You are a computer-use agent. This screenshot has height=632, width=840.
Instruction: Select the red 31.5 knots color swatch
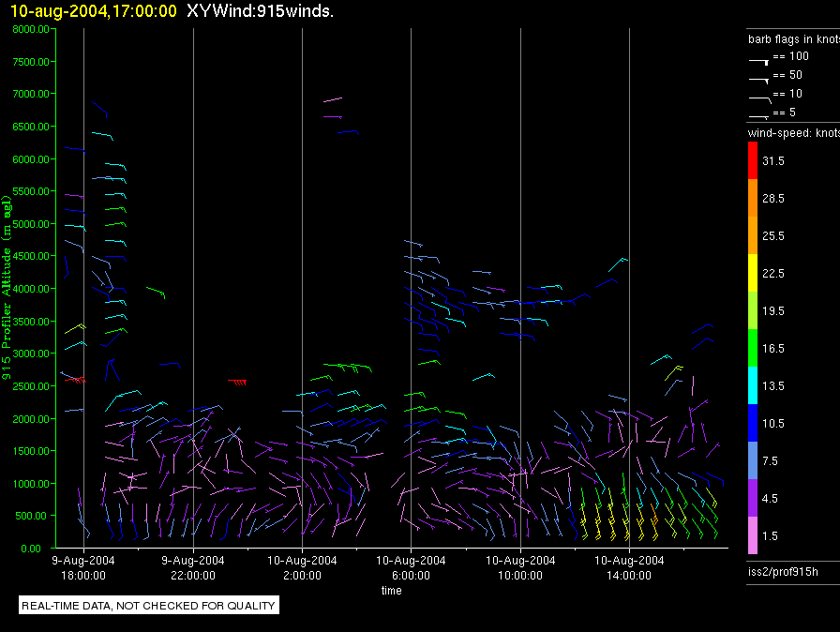752,161
